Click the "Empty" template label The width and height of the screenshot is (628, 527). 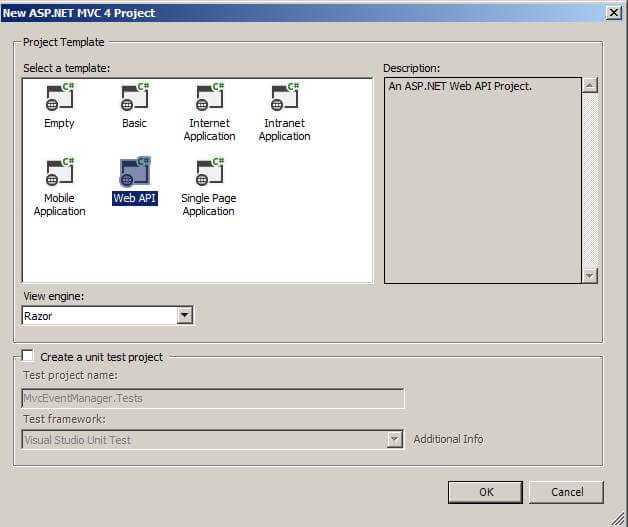pos(59,123)
